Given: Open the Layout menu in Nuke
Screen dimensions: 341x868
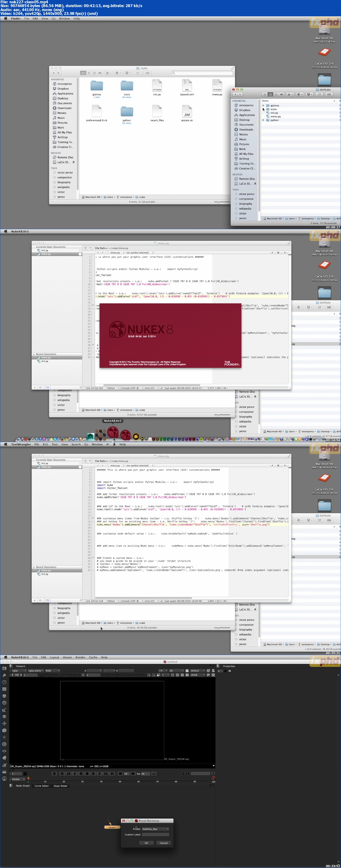Looking at the screenshot, I should 54,657.
